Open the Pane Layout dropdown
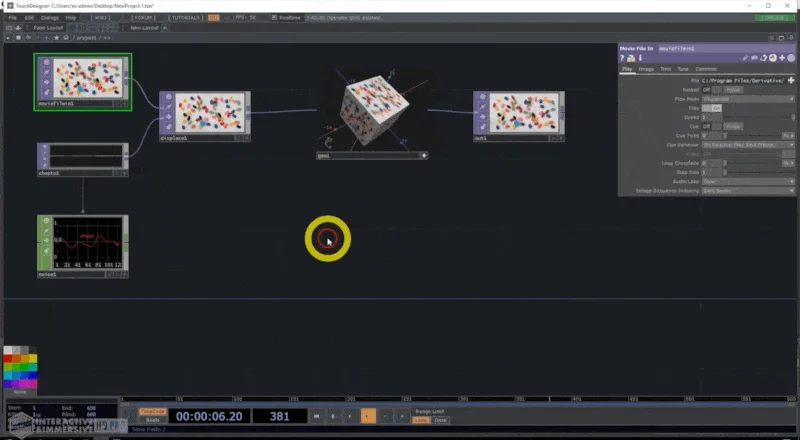Viewport: 800px width, 440px height. coord(48,28)
